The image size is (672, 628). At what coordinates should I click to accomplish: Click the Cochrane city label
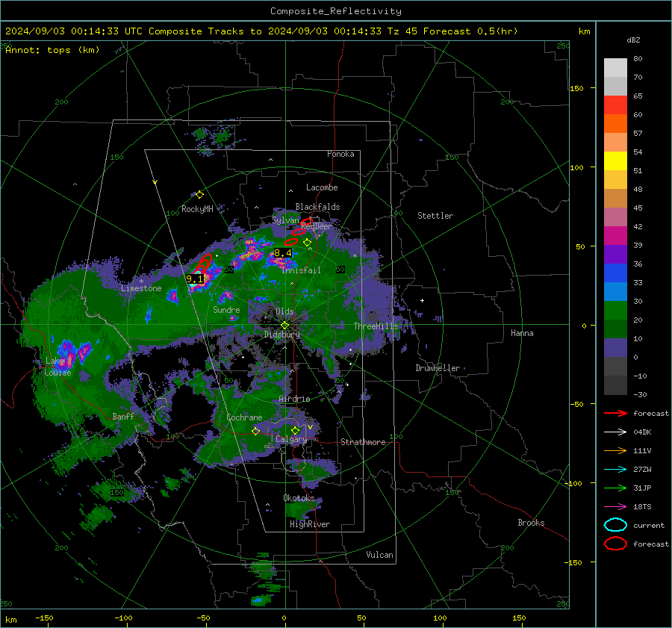pos(244,417)
